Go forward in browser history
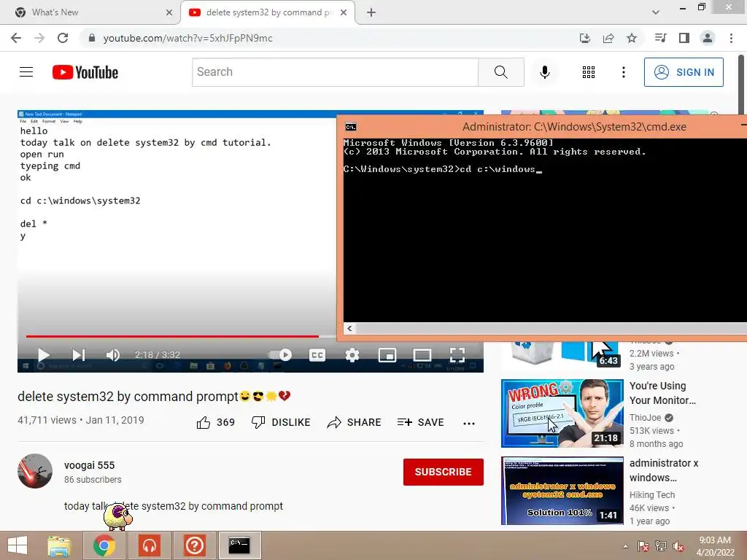This screenshot has height=560, width=747. click(x=39, y=38)
